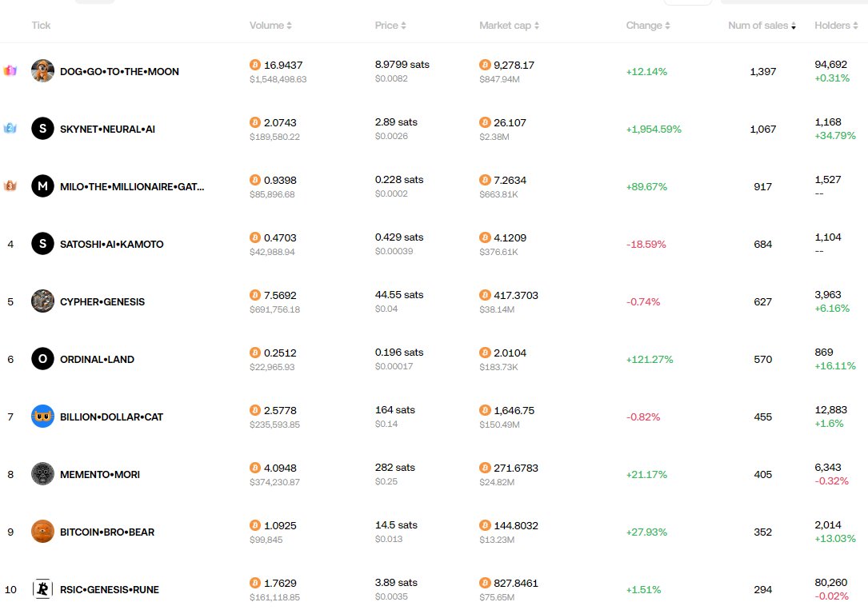This screenshot has width=868, height=610.
Task: Click the MILO•THE•MILLIONAIRE "M" logo
Action: (42, 186)
